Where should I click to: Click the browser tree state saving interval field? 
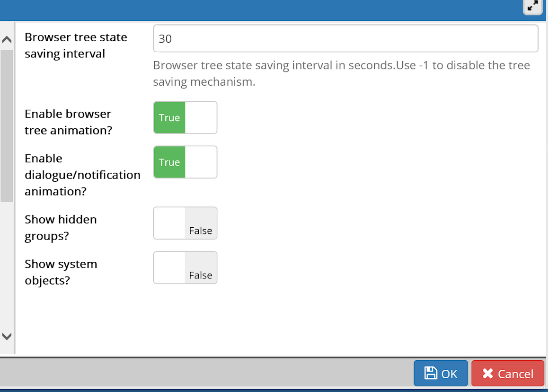pos(345,38)
